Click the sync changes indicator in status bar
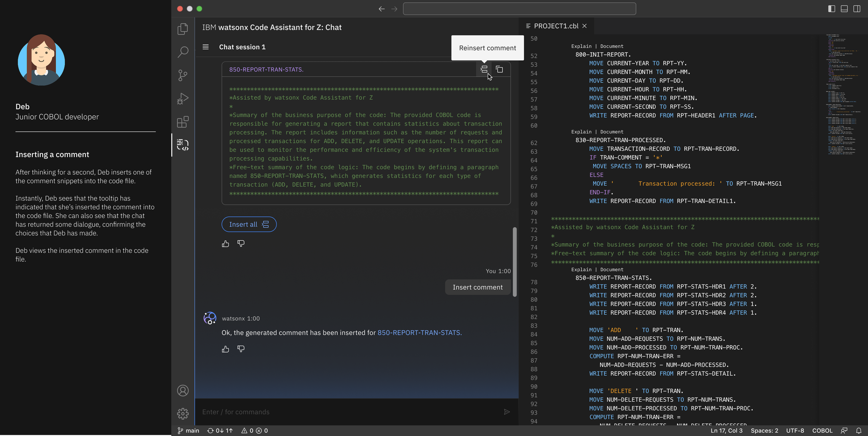Viewport: 868px width, 436px height. click(x=220, y=430)
